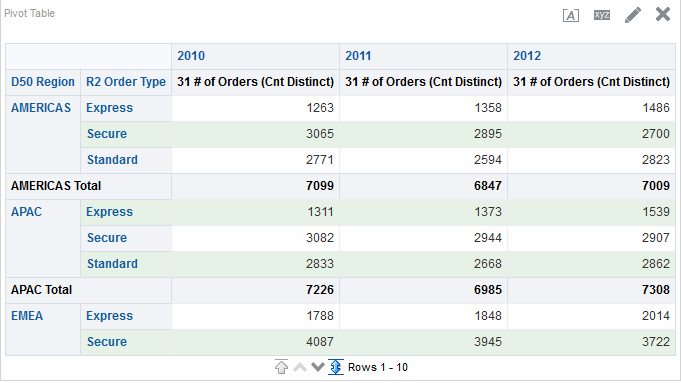Select cell value 2014

tap(656, 316)
